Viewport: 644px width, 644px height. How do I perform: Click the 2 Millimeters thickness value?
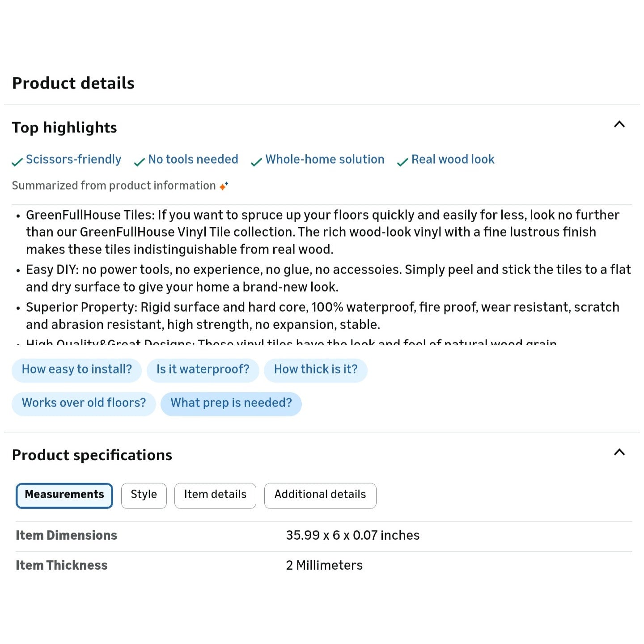point(324,566)
